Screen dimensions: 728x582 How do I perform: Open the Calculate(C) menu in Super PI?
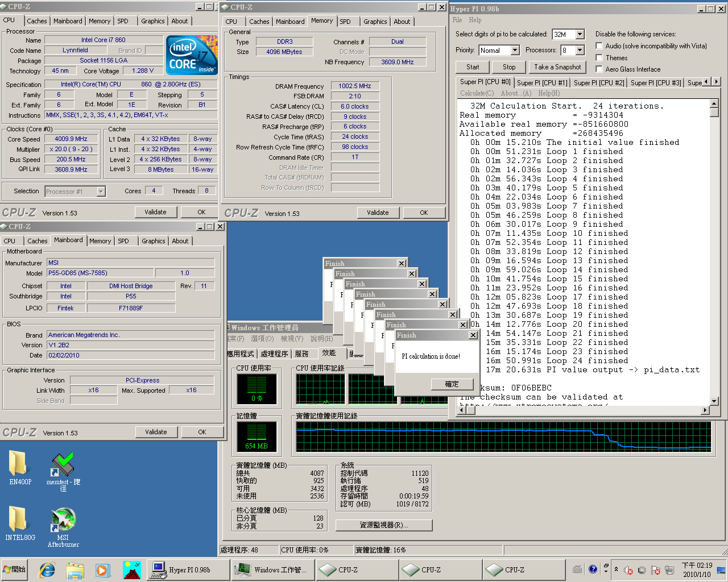tap(477, 93)
